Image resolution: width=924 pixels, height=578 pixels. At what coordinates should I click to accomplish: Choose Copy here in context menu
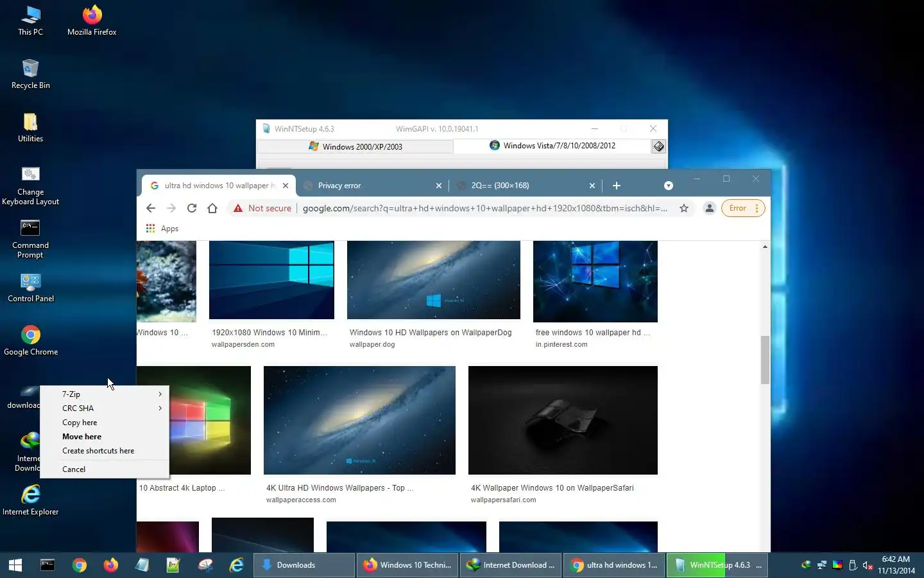click(x=105, y=423)
